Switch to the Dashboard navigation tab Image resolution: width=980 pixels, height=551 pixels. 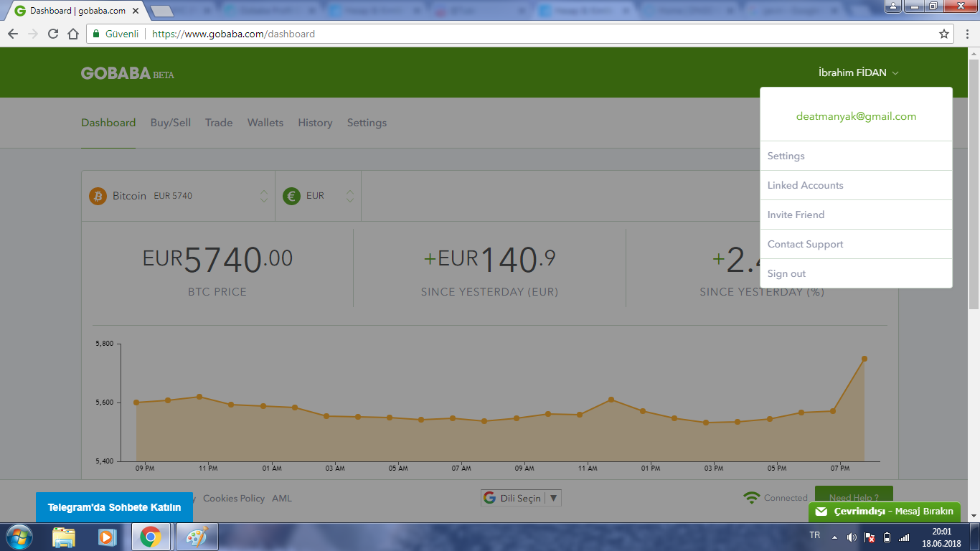(x=108, y=123)
